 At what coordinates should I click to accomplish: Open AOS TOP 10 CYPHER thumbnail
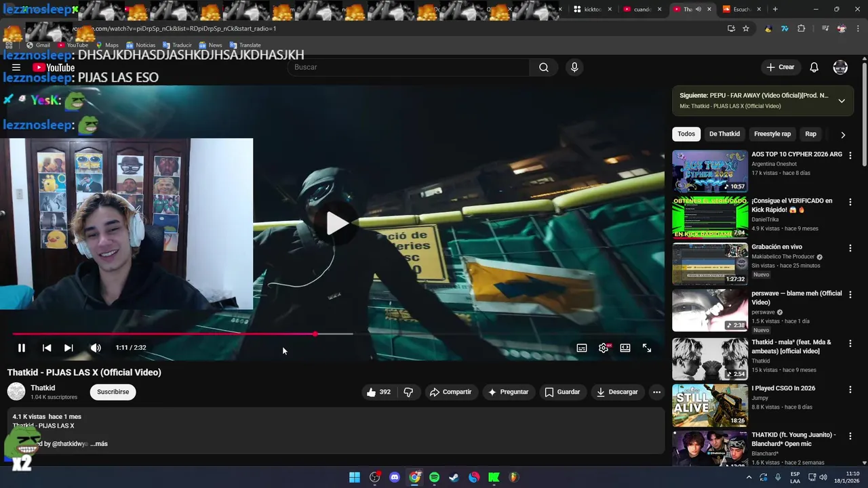pos(710,171)
